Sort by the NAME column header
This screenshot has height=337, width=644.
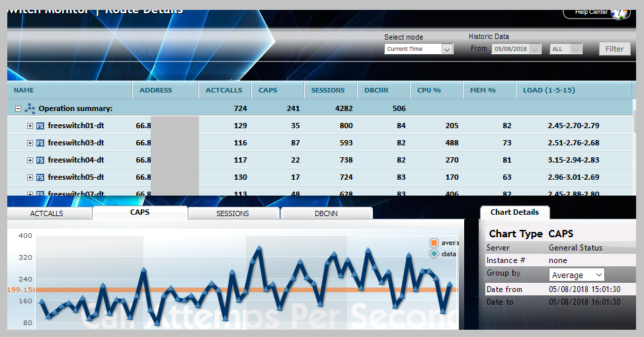coord(70,91)
